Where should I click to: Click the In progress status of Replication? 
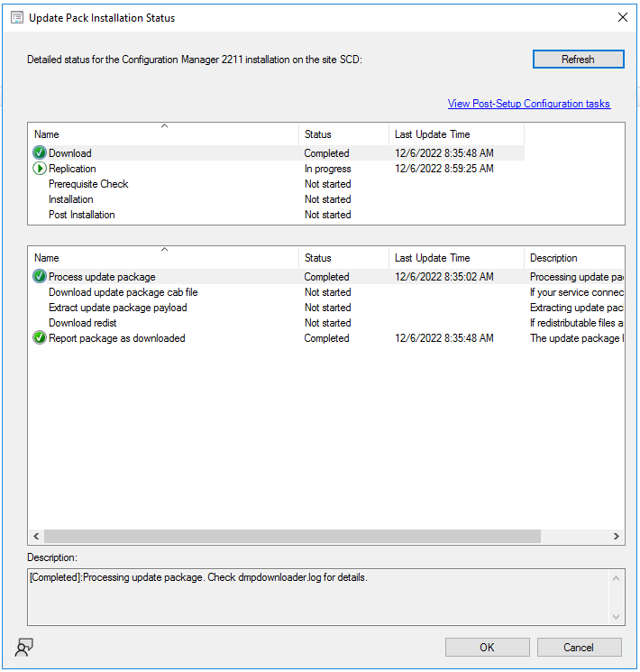tap(328, 169)
